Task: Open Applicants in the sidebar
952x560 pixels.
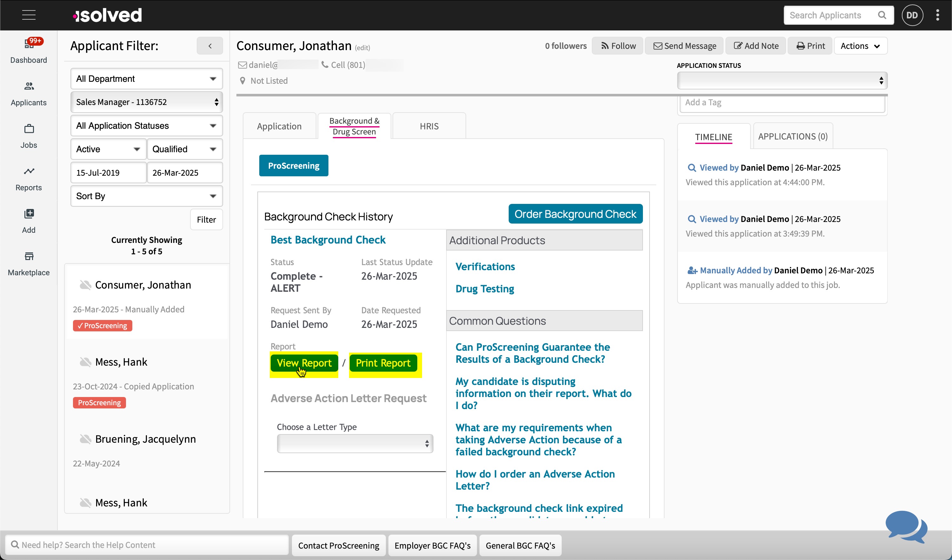Action: (x=29, y=94)
